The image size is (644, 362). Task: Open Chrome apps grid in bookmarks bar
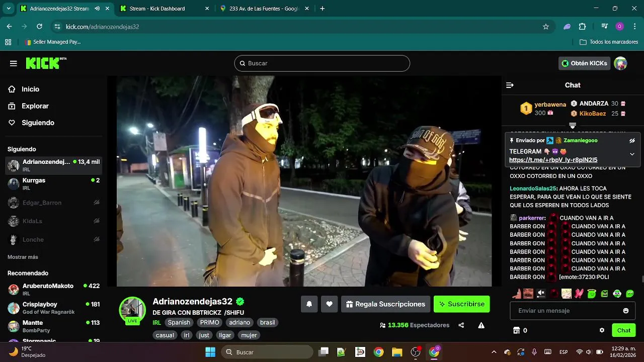click(8, 42)
